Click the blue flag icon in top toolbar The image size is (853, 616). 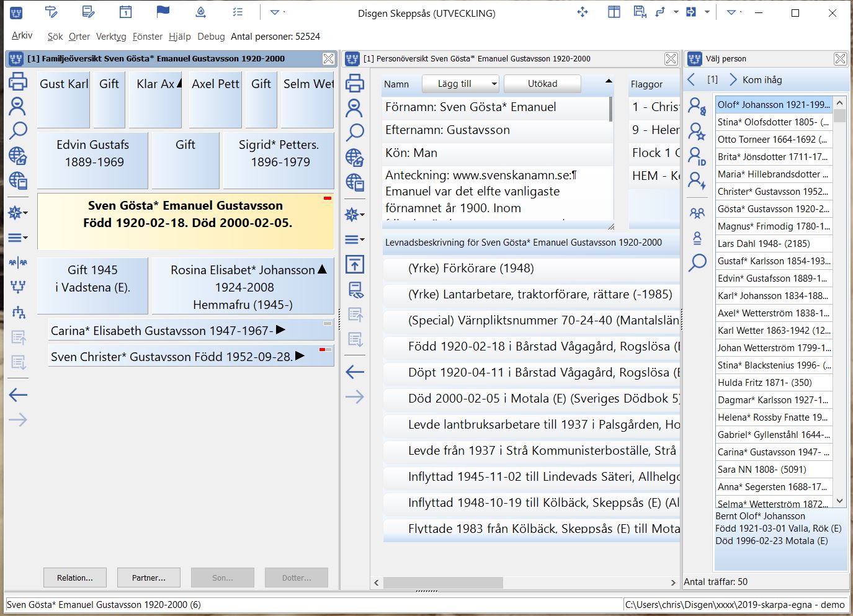pos(163,11)
